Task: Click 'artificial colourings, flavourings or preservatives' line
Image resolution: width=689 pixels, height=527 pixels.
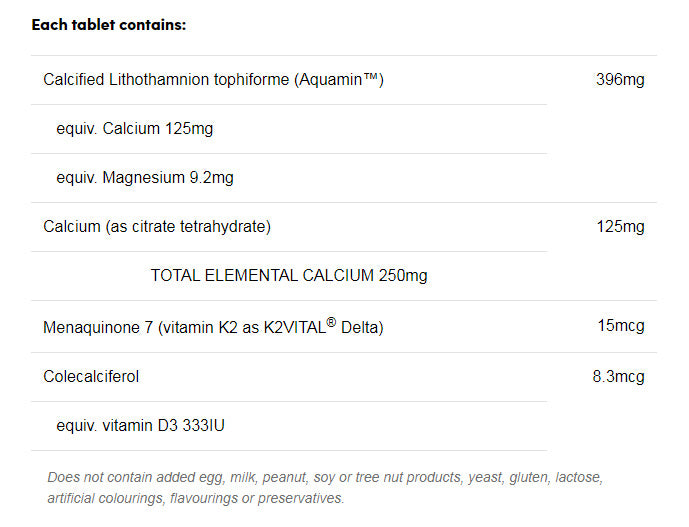Action: (195, 498)
